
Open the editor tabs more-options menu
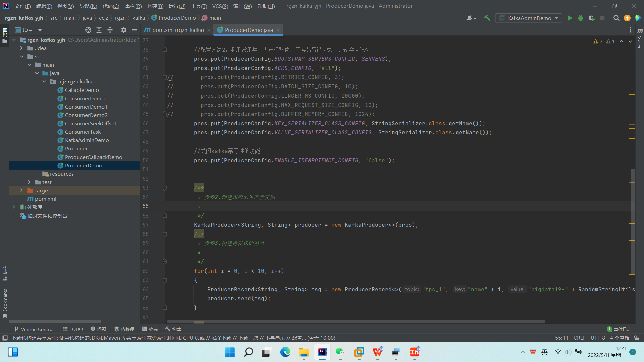click(x=630, y=30)
